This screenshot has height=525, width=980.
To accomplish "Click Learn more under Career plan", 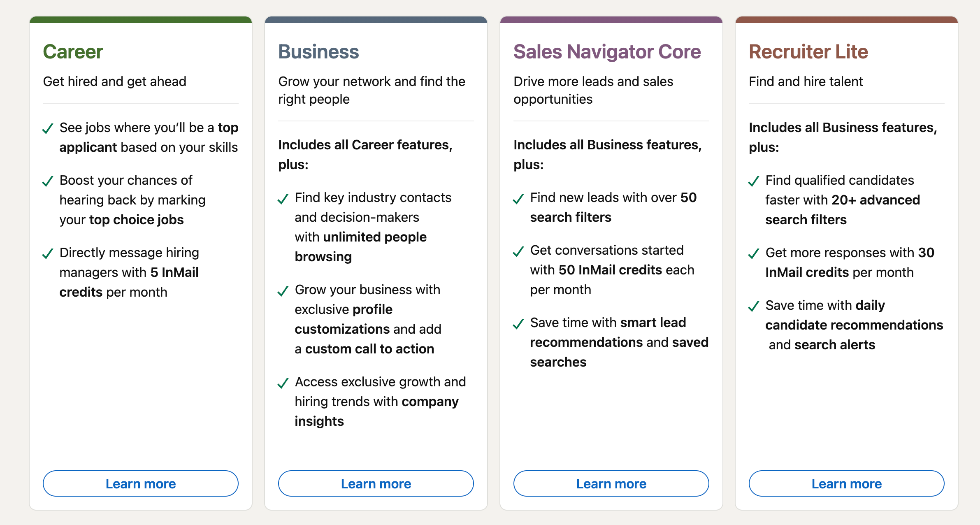I will (x=141, y=483).
